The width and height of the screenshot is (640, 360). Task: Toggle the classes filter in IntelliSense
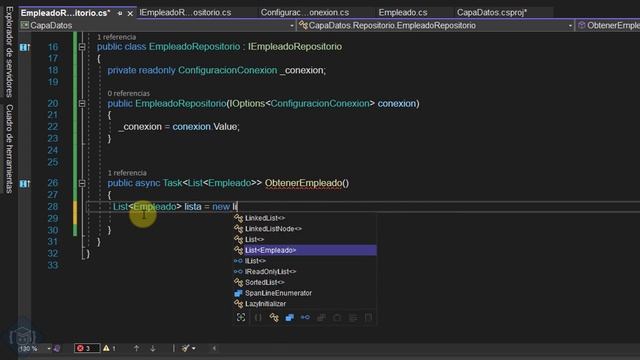click(x=274, y=318)
